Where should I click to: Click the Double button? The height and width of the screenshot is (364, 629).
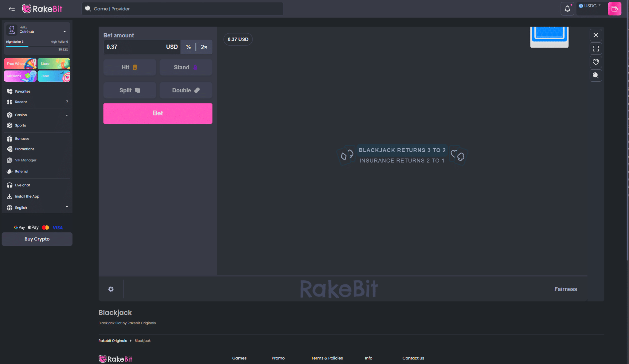click(186, 90)
